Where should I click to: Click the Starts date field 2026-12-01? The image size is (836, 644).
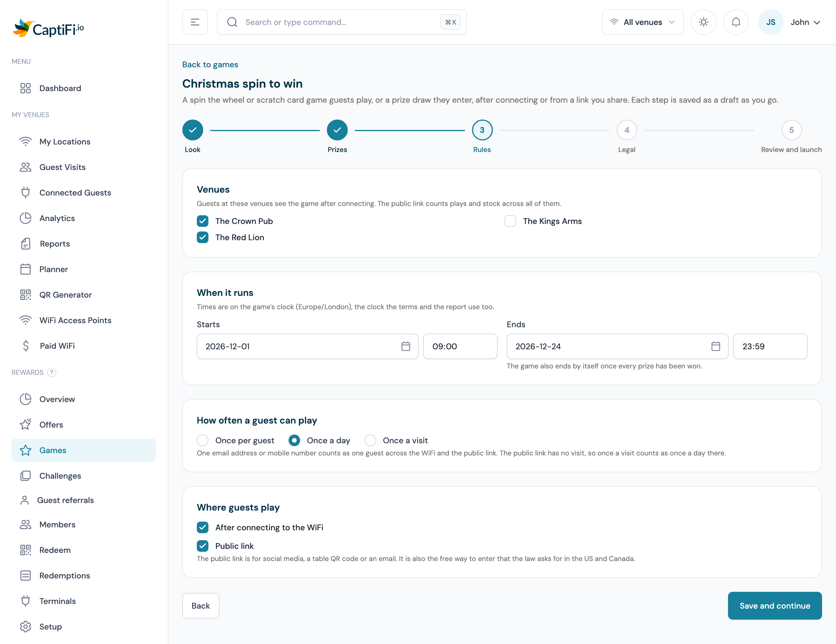click(307, 346)
